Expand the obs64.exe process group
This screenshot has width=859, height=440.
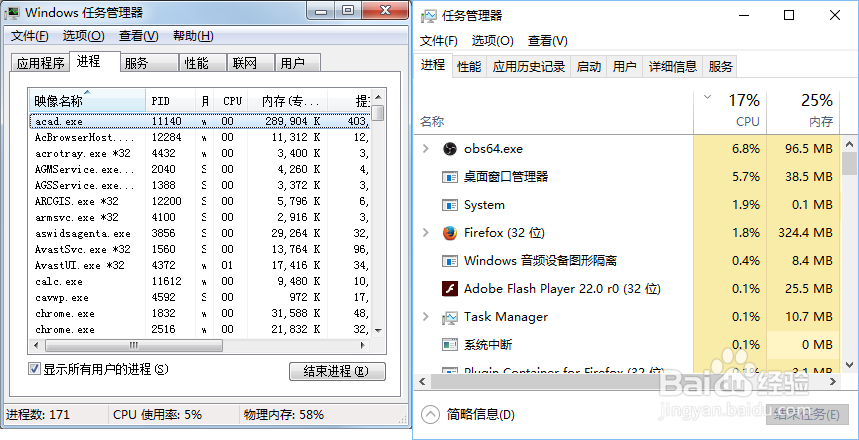(x=426, y=148)
